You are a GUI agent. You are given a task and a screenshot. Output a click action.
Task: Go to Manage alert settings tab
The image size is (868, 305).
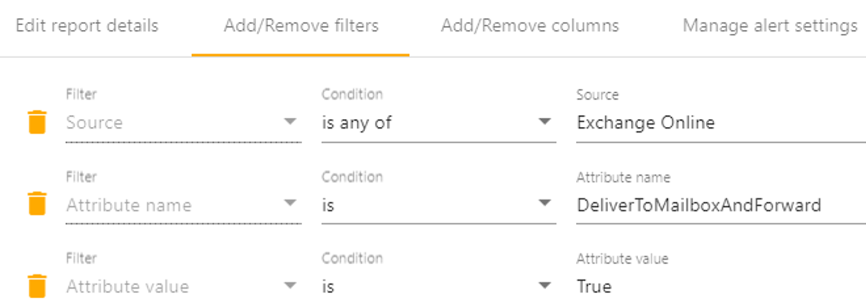click(x=770, y=26)
